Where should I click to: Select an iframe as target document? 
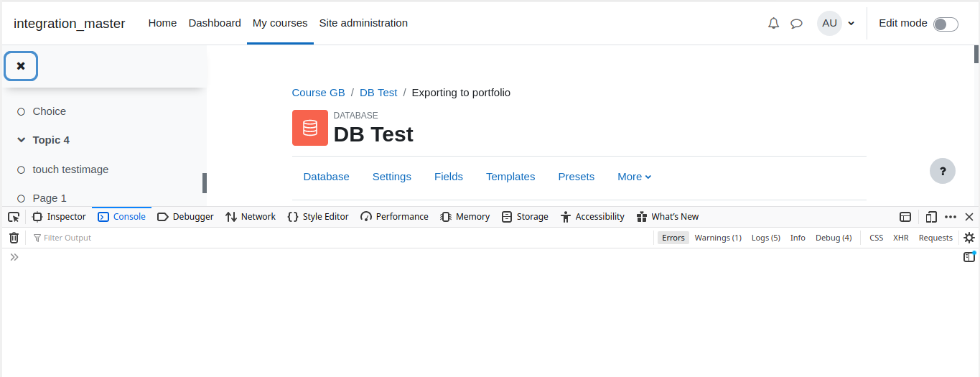point(906,217)
